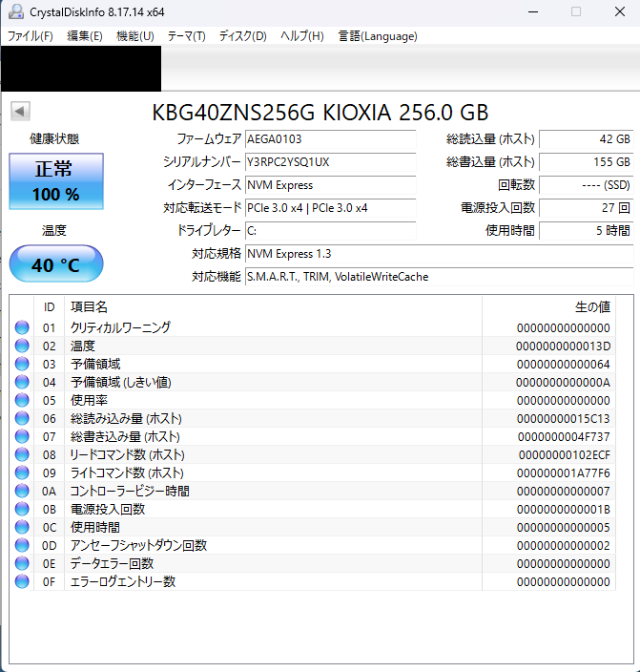This screenshot has height=672, width=640.
Task: Go to previous disk with left arrow
Action: pyautogui.click(x=20, y=112)
